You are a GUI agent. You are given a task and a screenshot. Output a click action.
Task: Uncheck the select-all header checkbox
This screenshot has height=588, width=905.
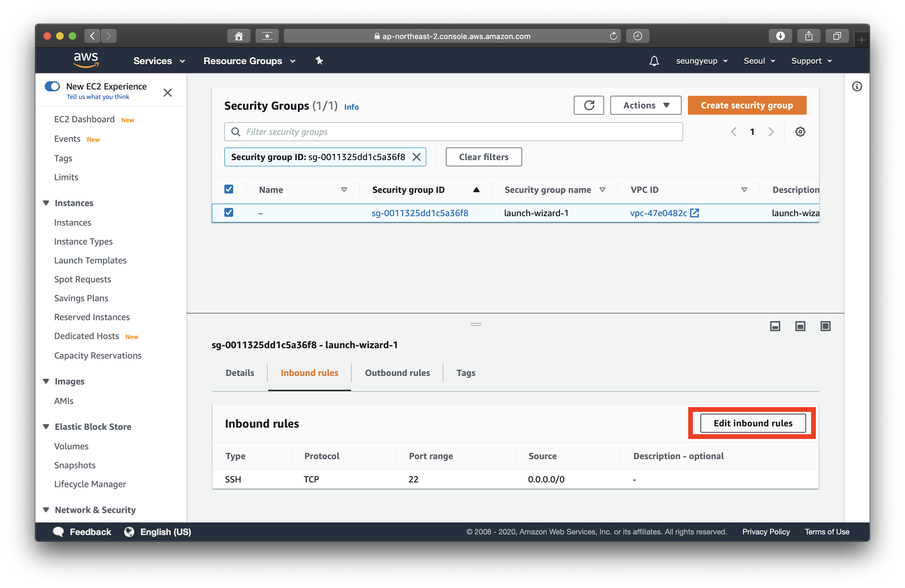click(228, 189)
